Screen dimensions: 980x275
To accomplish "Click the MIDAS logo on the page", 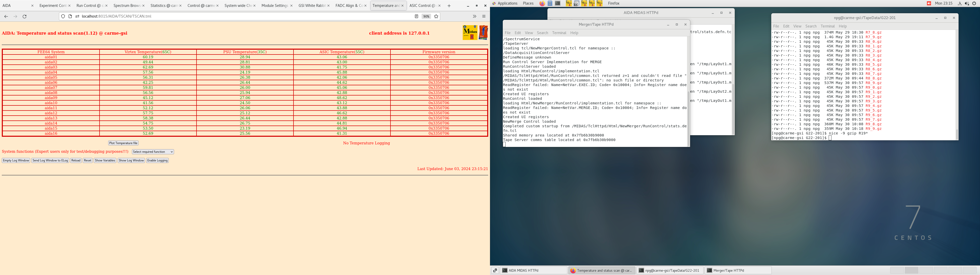I will click(x=470, y=33).
